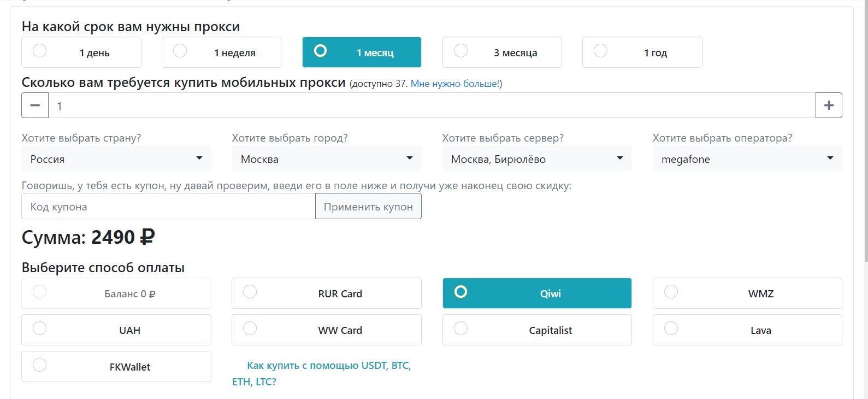Click into the Код купона field
868x399 pixels.
[168, 207]
